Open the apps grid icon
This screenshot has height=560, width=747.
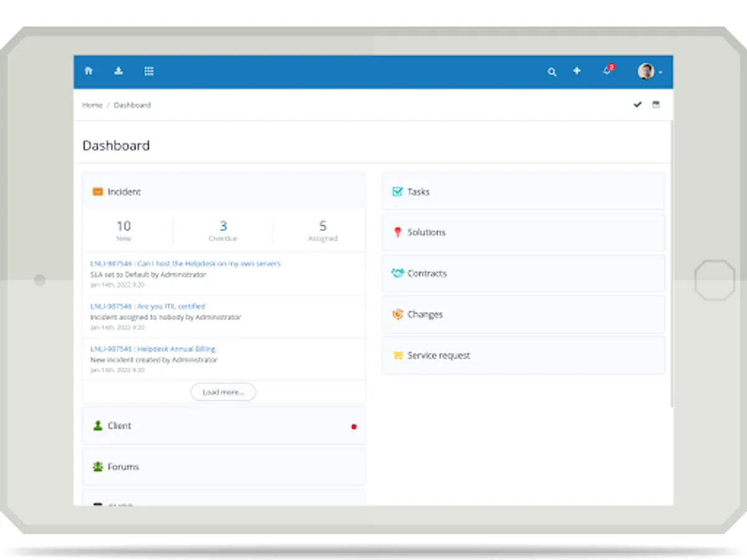pyautogui.click(x=149, y=72)
